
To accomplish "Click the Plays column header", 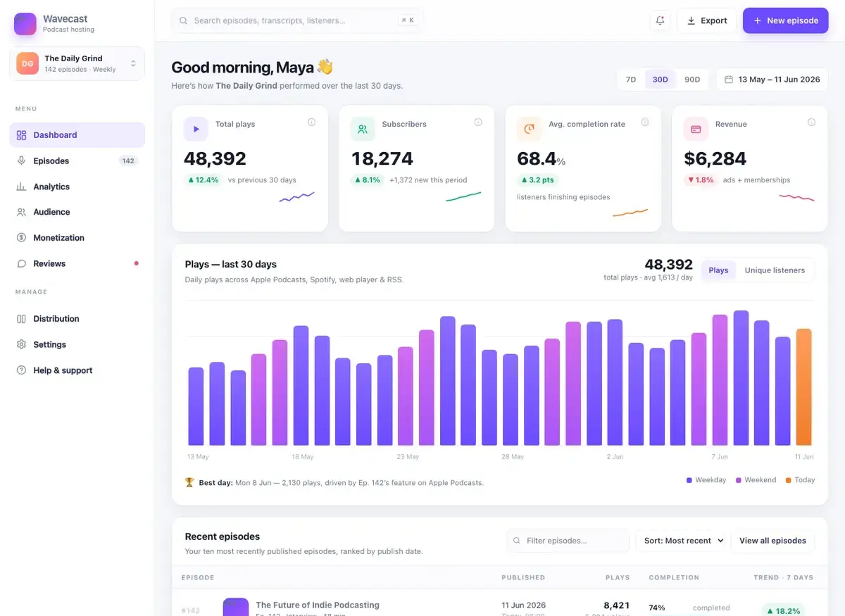I will click(x=618, y=577).
